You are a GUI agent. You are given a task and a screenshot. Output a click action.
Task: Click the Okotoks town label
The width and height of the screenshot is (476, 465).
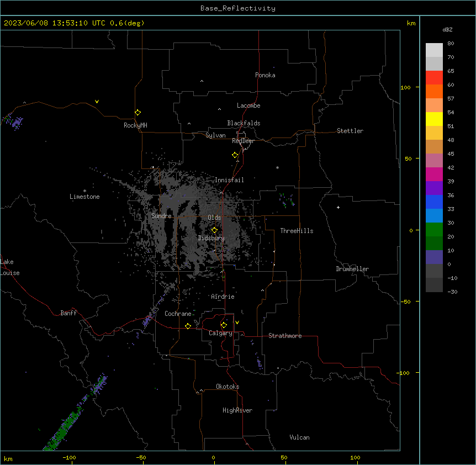click(x=228, y=387)
